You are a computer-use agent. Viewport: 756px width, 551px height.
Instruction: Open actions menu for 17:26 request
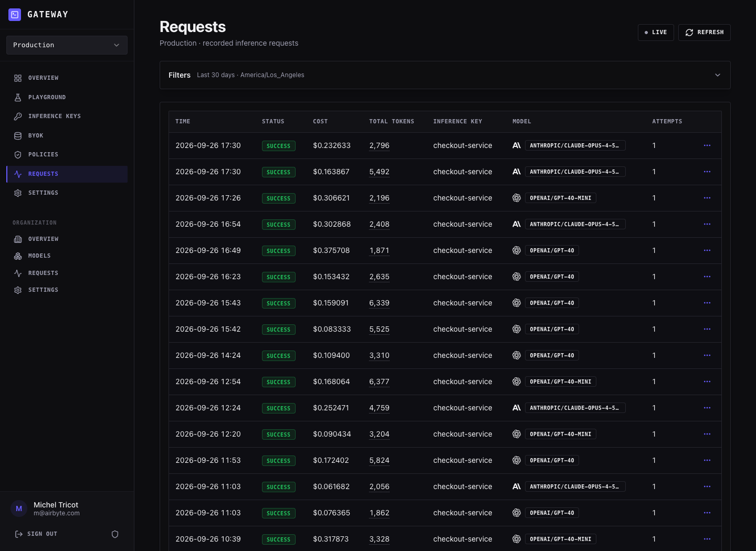click(x=707, y=198)
